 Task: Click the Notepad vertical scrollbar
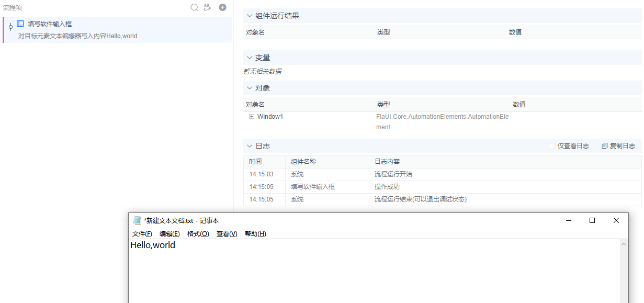[x=624, y=267]
